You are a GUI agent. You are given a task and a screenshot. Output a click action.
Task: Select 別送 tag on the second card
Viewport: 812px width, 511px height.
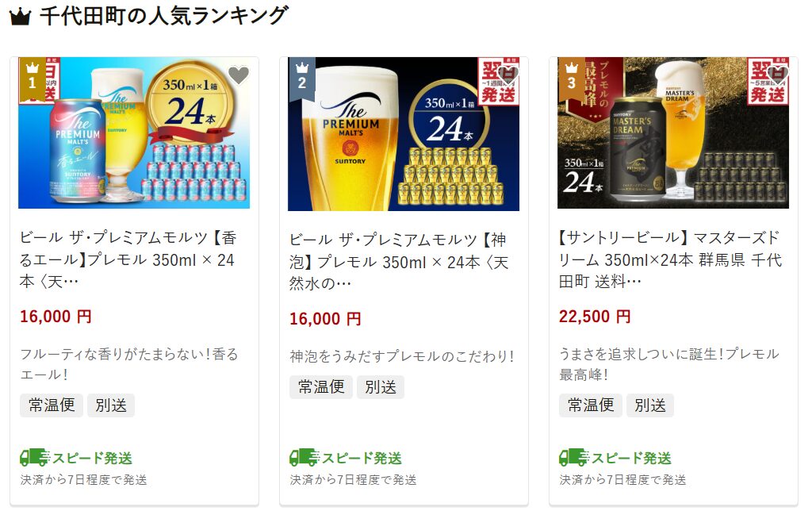[x=381, y=387]
